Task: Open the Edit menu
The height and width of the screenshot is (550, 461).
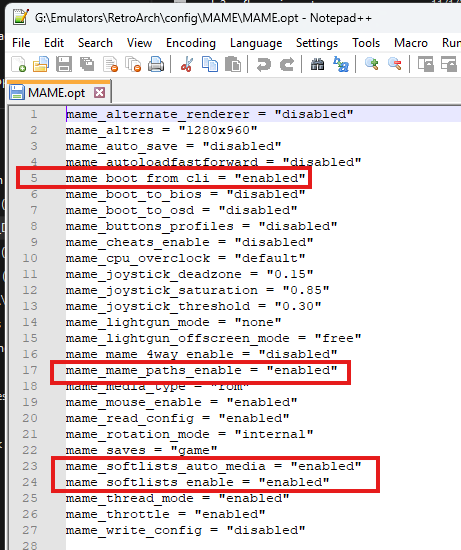Action: click(x=54, y=43)
